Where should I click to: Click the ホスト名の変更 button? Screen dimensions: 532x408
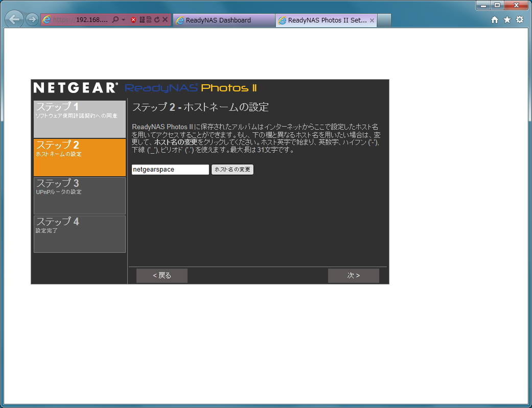(x=233, y=170)
